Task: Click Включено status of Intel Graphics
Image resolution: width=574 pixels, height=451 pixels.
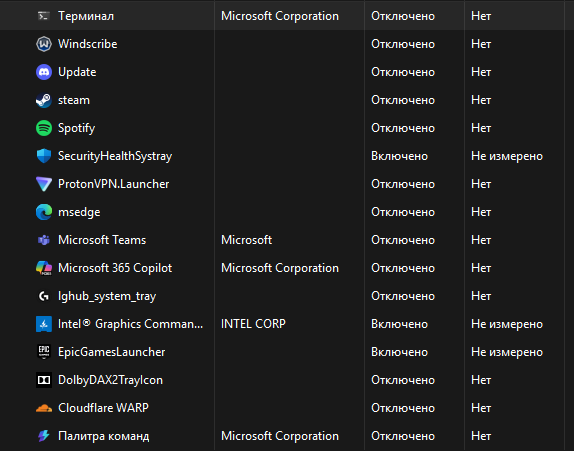Action: coord(399,324)
